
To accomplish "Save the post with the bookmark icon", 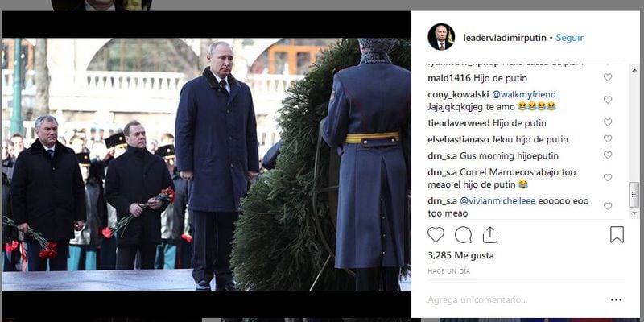I will 617,234.
